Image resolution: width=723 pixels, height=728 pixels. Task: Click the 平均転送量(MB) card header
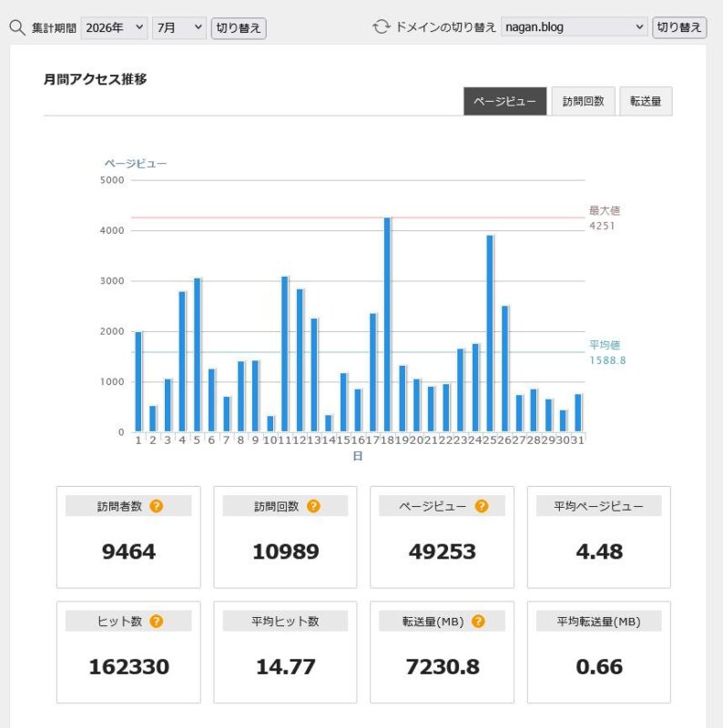pyautogui.click(x=598, y=621)
